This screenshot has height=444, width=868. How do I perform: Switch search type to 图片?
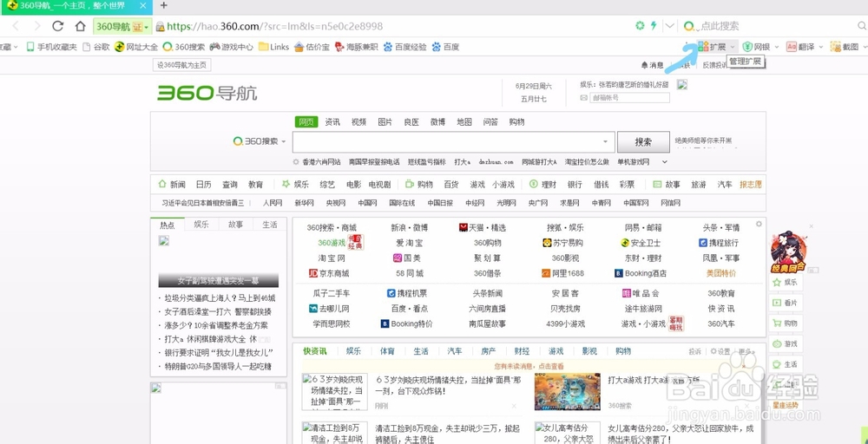[385, 122]
